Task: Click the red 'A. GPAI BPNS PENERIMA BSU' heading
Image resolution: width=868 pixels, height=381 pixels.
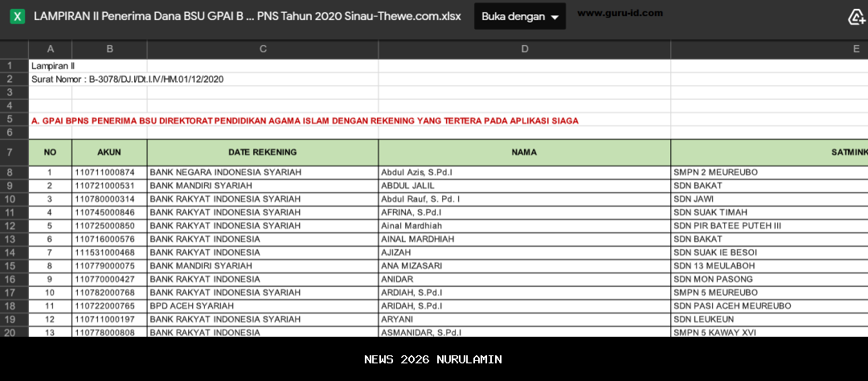Action: coord(305,121)
